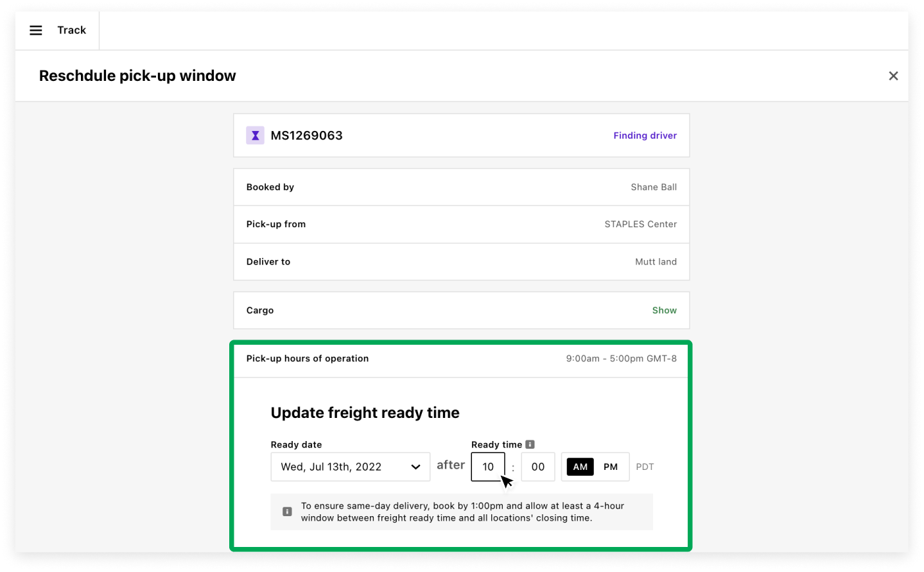Viewport: 924px width, 572px height.
Task: Open the hamburger menu icon
Action: click(x=36, y=30)
